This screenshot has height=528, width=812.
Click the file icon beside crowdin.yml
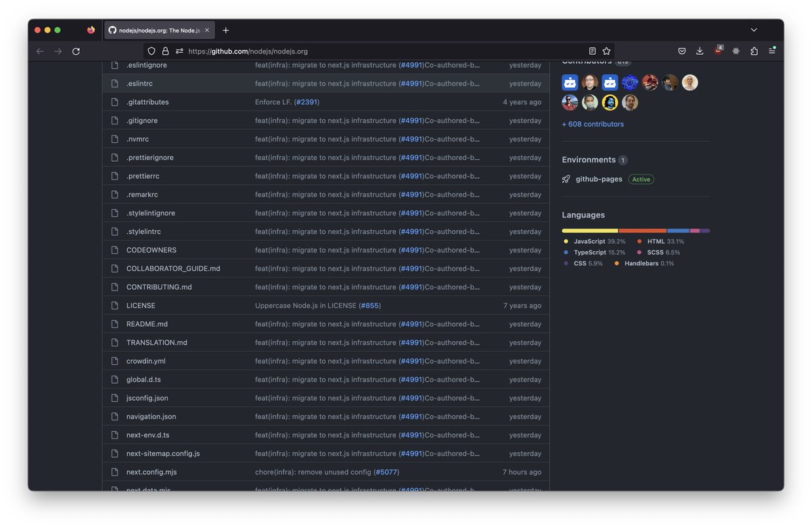114,361
